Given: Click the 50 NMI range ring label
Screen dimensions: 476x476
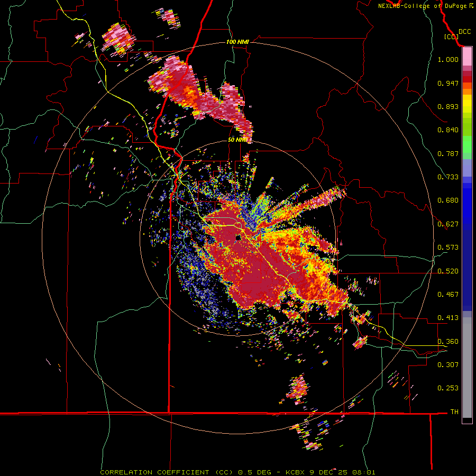Looking at the screenshot, I should click(x=237, y=140).
